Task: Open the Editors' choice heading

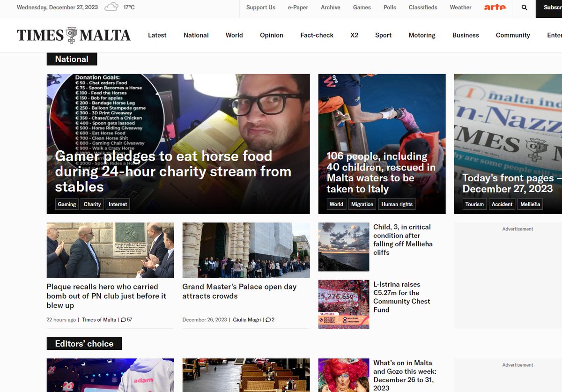Action: coord(84,344)
